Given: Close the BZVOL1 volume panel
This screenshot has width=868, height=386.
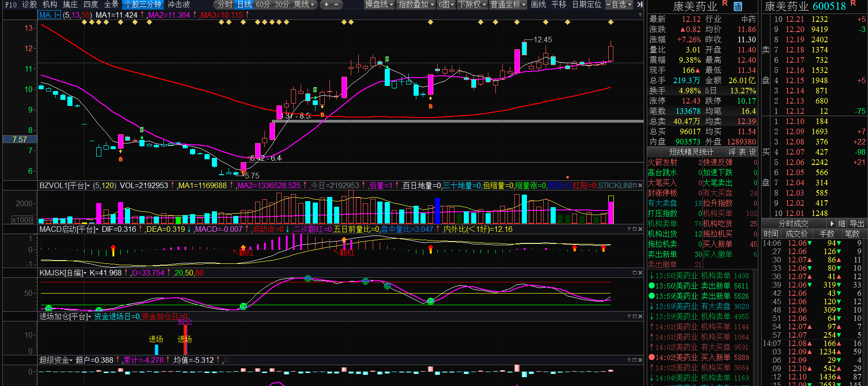Looking at the screenshot, I should tap(640, 185).
